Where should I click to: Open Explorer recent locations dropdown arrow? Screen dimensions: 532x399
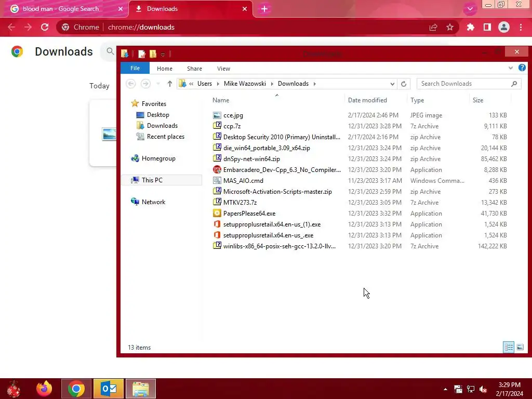(x=158, y=84)
